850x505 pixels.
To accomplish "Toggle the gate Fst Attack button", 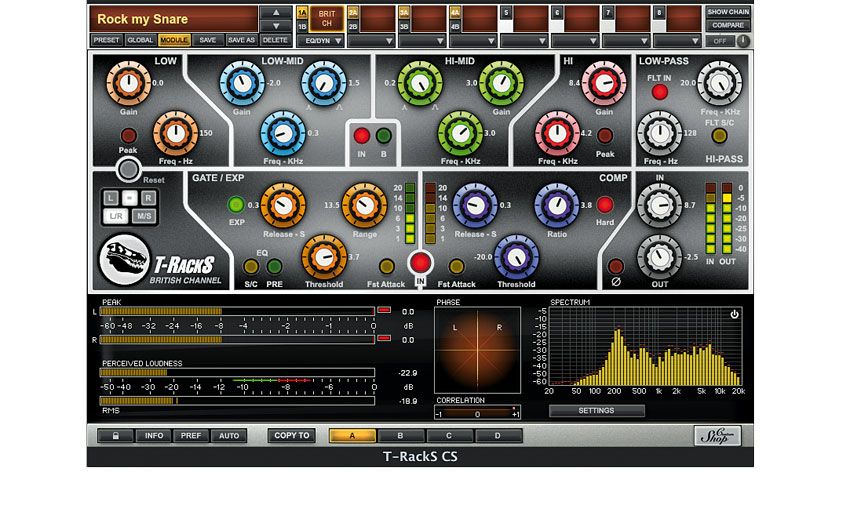I will pos(386,266).
